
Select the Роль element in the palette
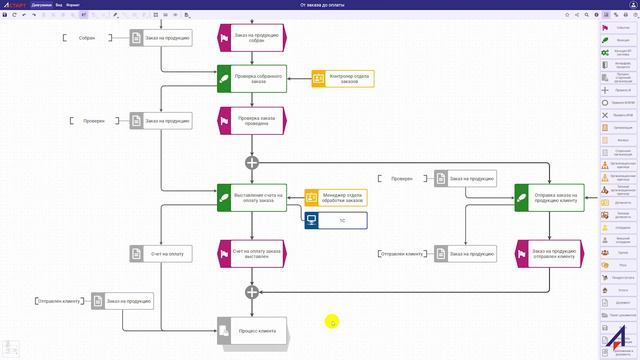click(x=618, y=265)
